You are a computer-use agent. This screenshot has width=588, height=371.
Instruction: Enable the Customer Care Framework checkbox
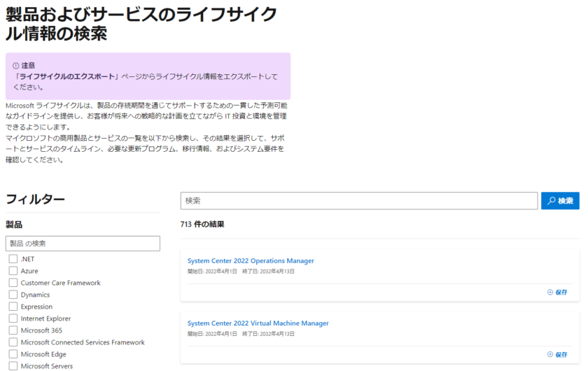tap(13, 283)
